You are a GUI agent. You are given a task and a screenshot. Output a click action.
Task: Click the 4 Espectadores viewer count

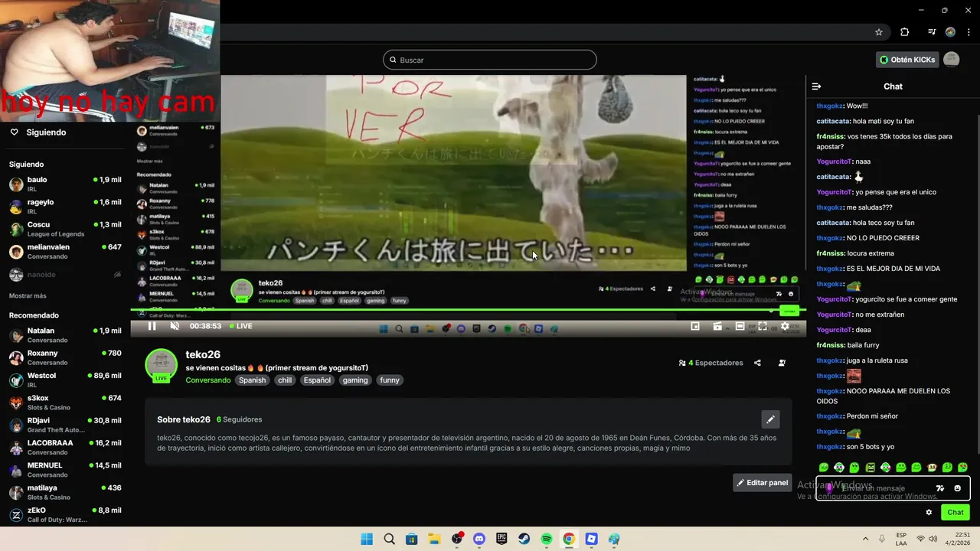711,363
